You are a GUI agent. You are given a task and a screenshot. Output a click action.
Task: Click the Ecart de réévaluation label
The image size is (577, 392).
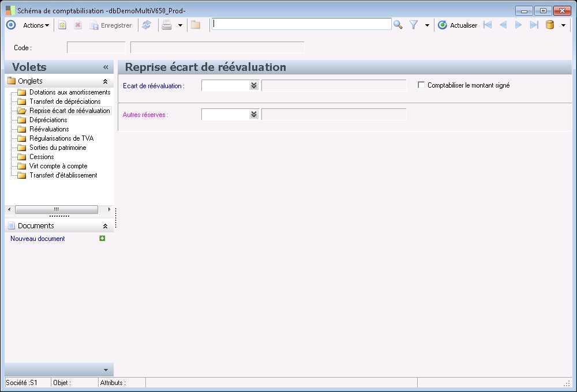[154, 86]
